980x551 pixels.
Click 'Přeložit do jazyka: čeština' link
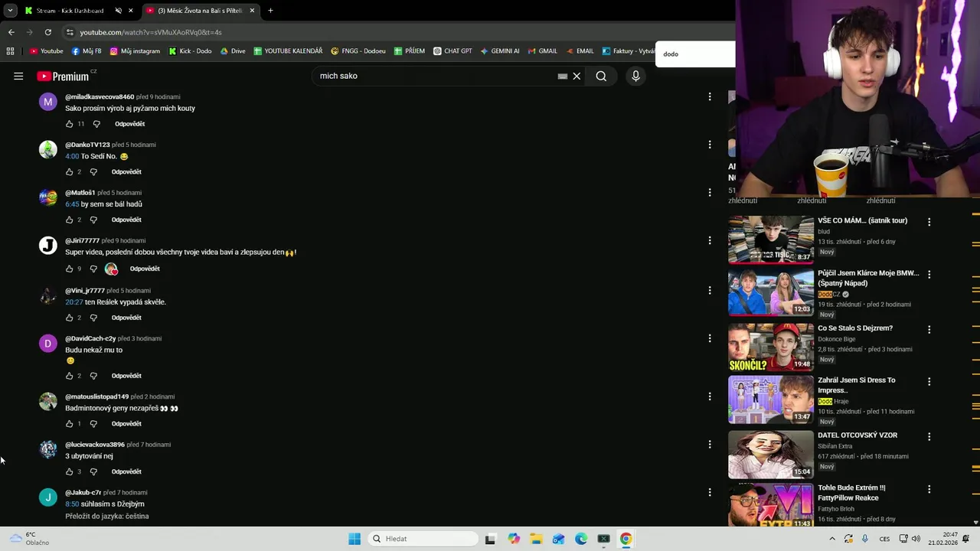(x=107, y=517)
